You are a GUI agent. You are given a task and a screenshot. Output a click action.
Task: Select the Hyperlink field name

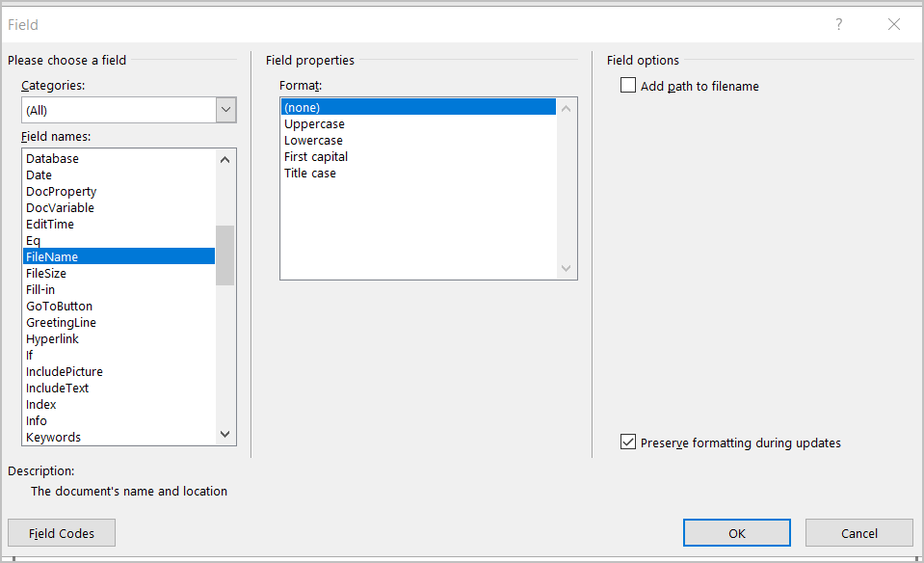(53, 339)
